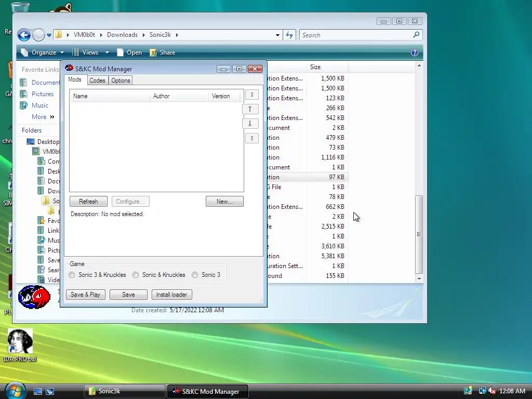Expand the arrow after Downloads breadcrumb

click(144, 35)
